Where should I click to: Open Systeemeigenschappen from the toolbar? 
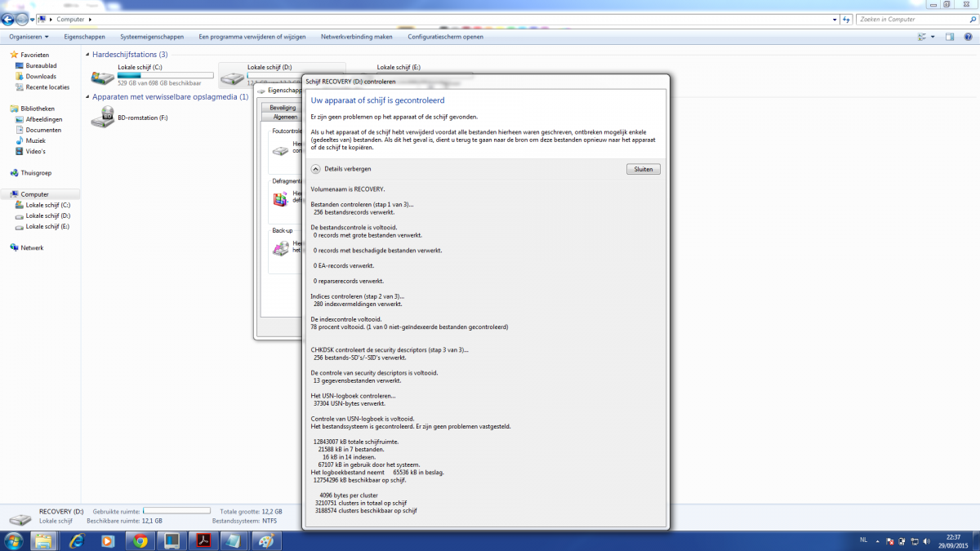pyautogui.click(x=152, y=37)
